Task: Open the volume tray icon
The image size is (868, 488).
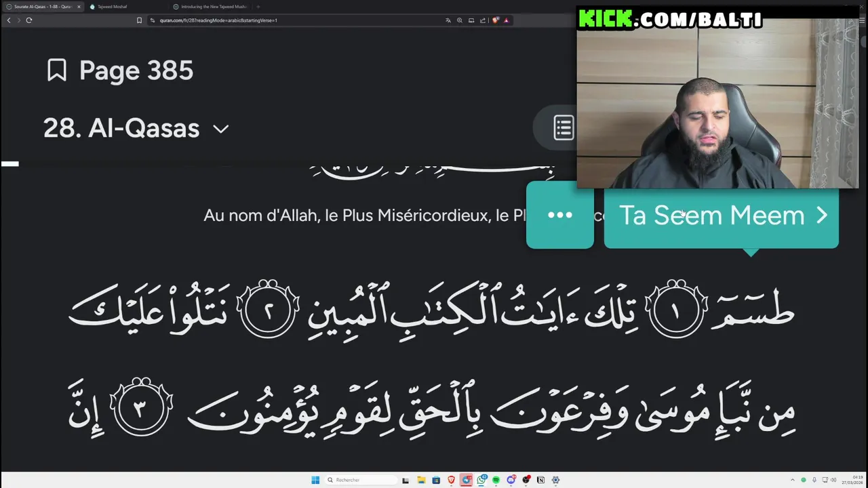Action: pyautogui.click(x=833, y=480)
